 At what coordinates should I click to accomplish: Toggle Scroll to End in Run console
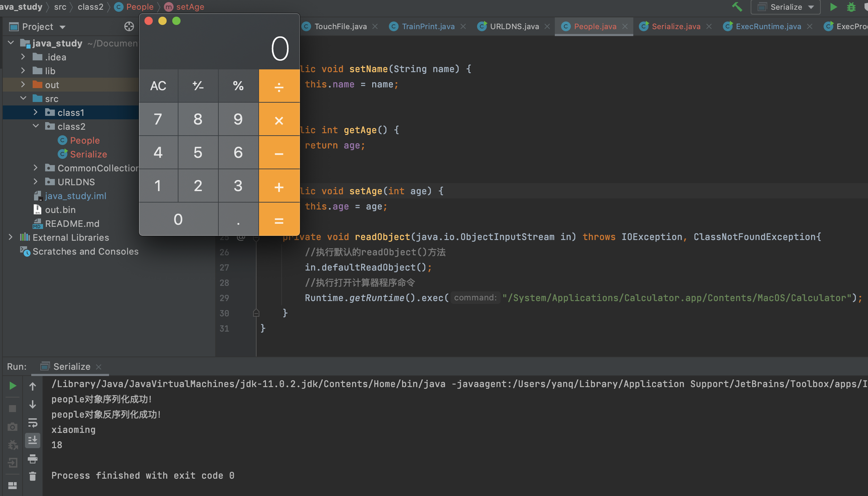pos(33,441)
